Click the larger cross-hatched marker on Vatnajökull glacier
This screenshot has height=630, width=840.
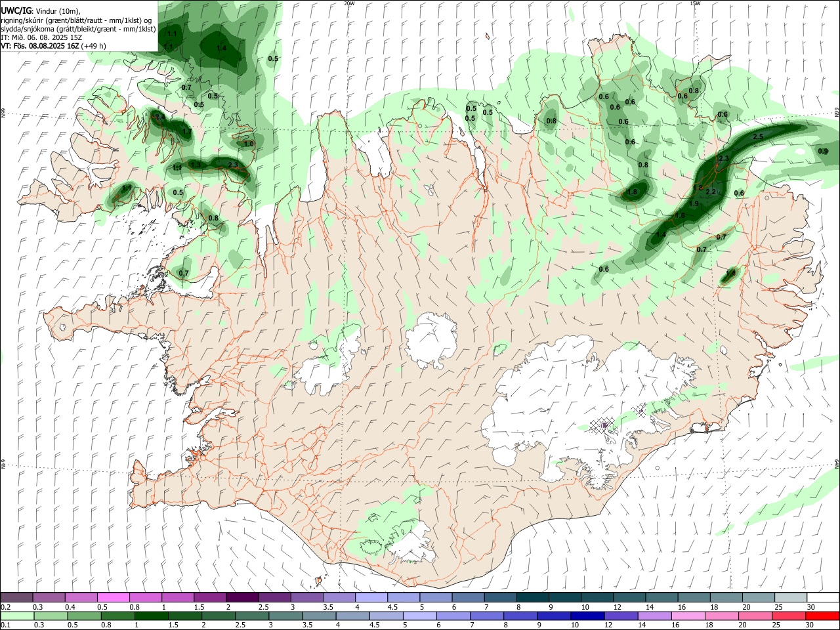pos(602,425)
